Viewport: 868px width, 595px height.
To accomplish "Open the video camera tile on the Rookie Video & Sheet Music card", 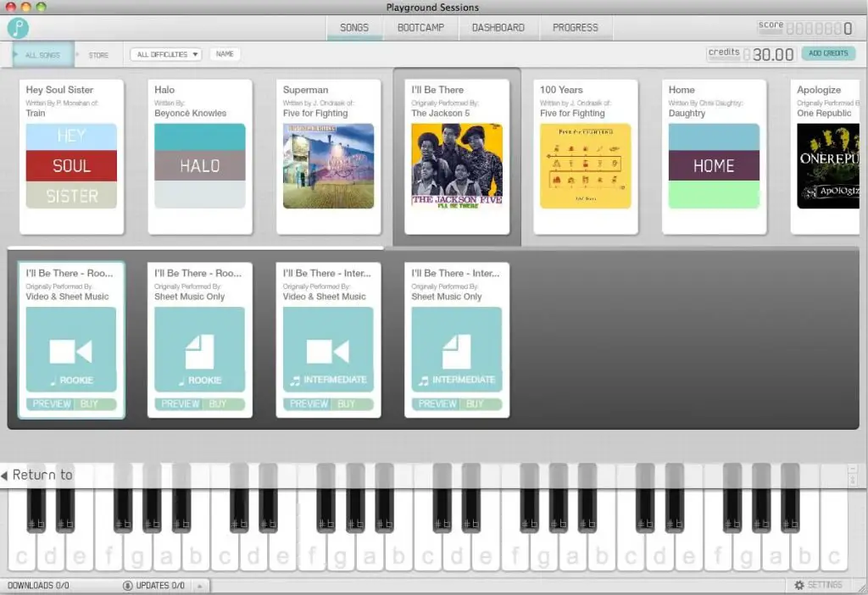I will pyautogui.click(x=71, y=349).
